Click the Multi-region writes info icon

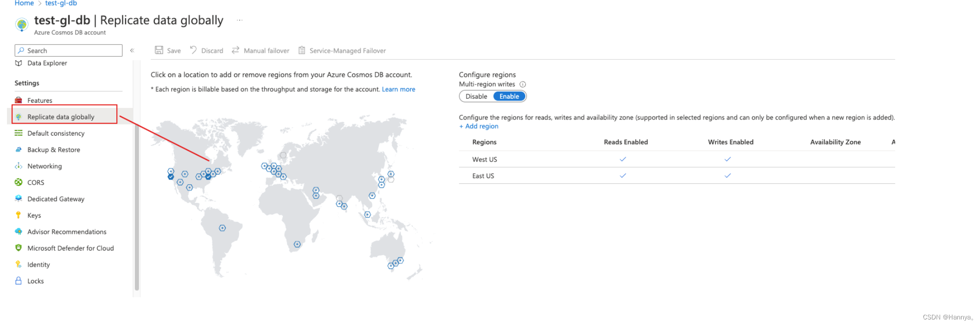[523, 84]
